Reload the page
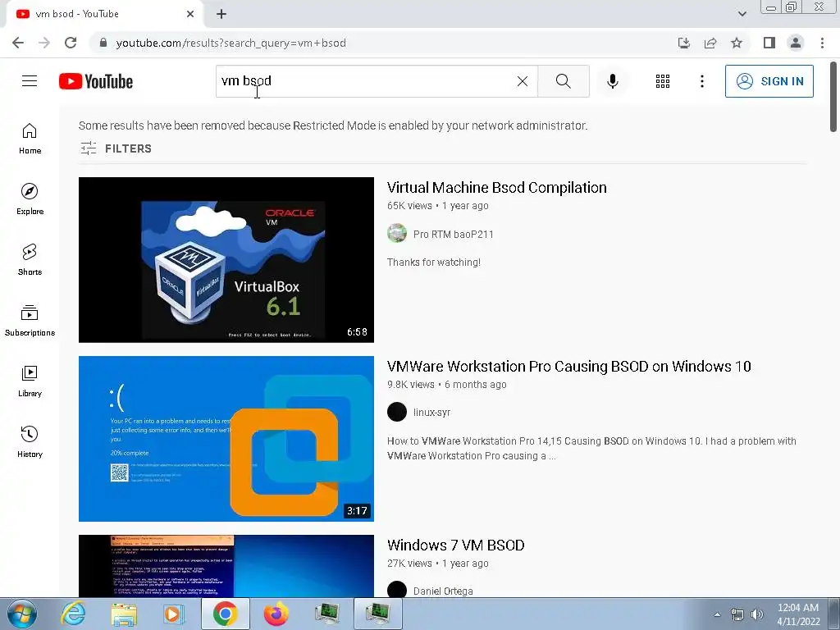This screenshot has width=840, height=630. pyautogui.click(x=71, y=43)
